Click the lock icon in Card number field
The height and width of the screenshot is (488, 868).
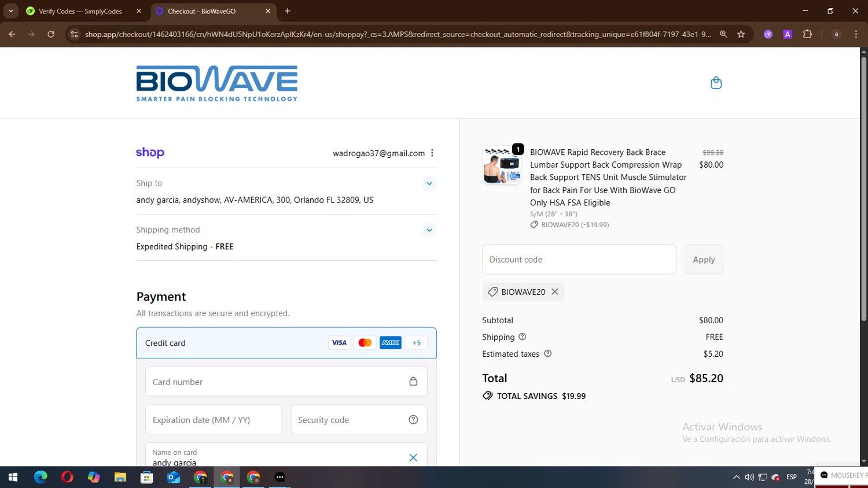pos(413,382)
